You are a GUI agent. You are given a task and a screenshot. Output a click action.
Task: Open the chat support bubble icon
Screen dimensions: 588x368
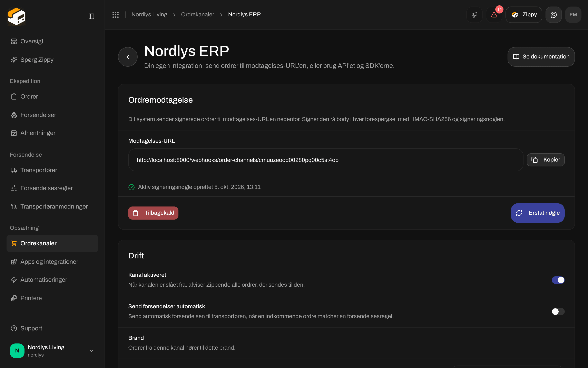(x=553, y=15)
